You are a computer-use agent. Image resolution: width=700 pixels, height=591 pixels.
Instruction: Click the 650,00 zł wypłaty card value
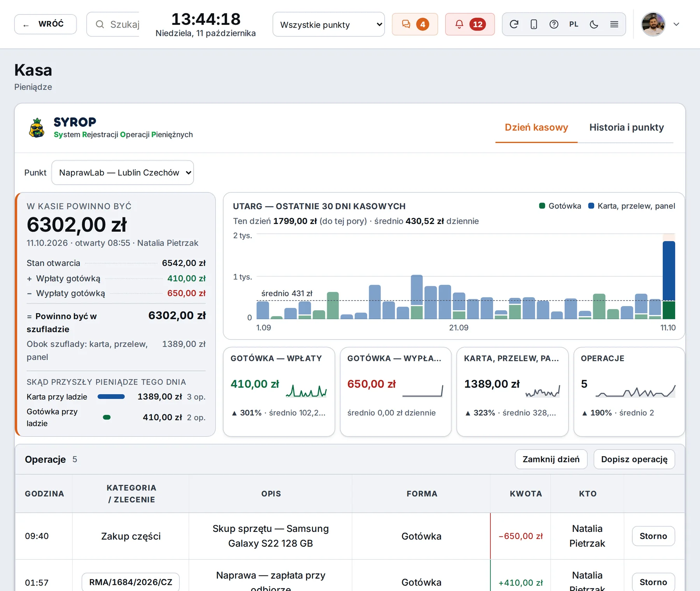click(371, 384)
